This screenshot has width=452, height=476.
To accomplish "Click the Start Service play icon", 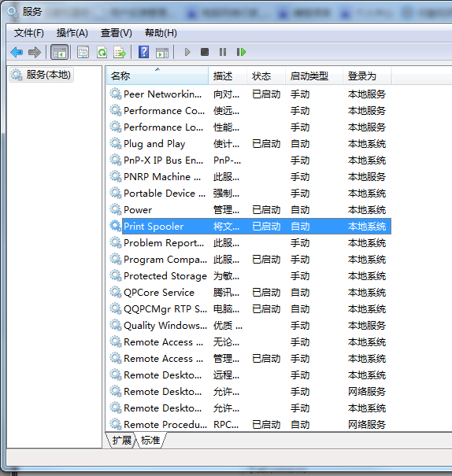I will click(187, 52).
